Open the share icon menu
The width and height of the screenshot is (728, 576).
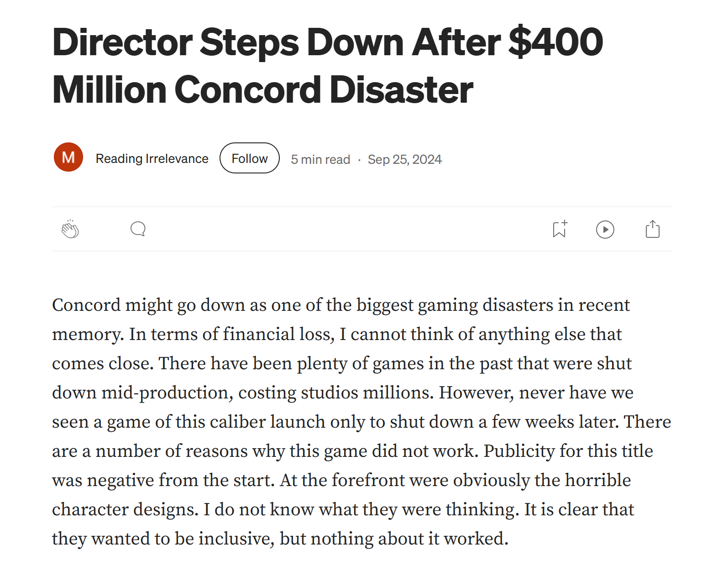point(652,229)
